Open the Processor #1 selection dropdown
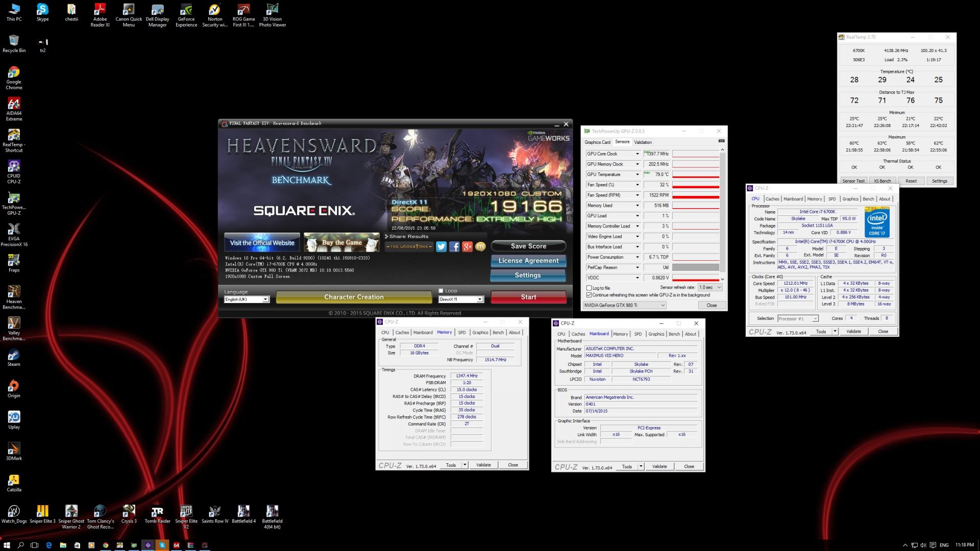 (798, 318)
